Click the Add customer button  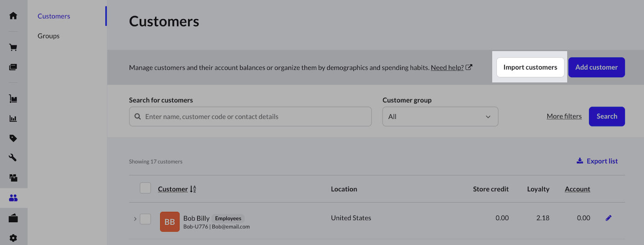(596, 67)
